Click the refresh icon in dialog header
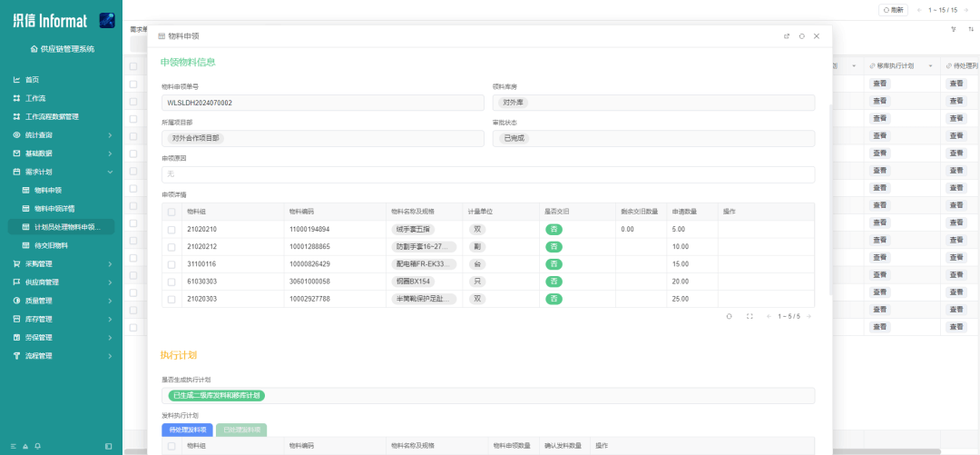This screenshot has height=455, width=980. coord(801,36)
